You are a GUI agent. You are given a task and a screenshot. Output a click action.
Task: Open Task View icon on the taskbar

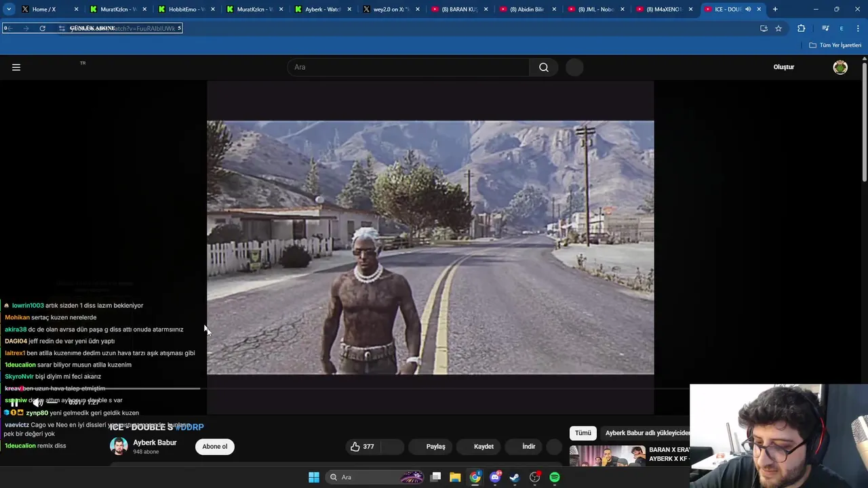(x=435, y=477)
